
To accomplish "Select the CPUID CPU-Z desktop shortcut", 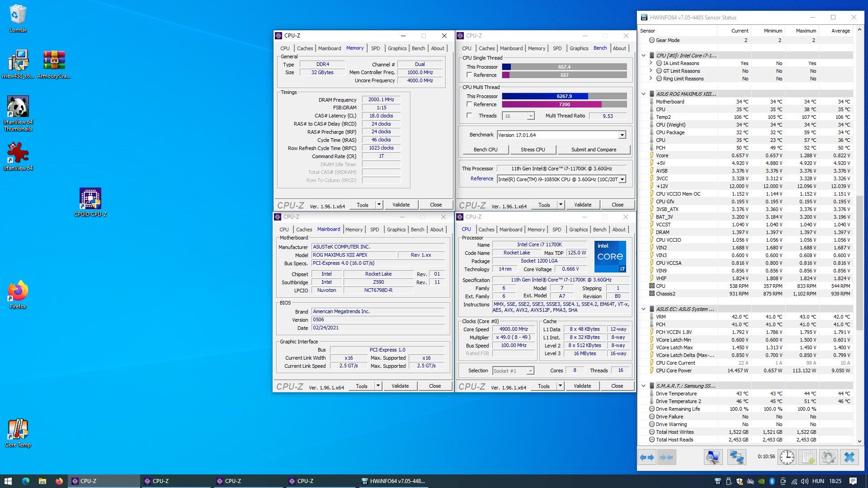I will pyautogui.click(x=90, y=202).
